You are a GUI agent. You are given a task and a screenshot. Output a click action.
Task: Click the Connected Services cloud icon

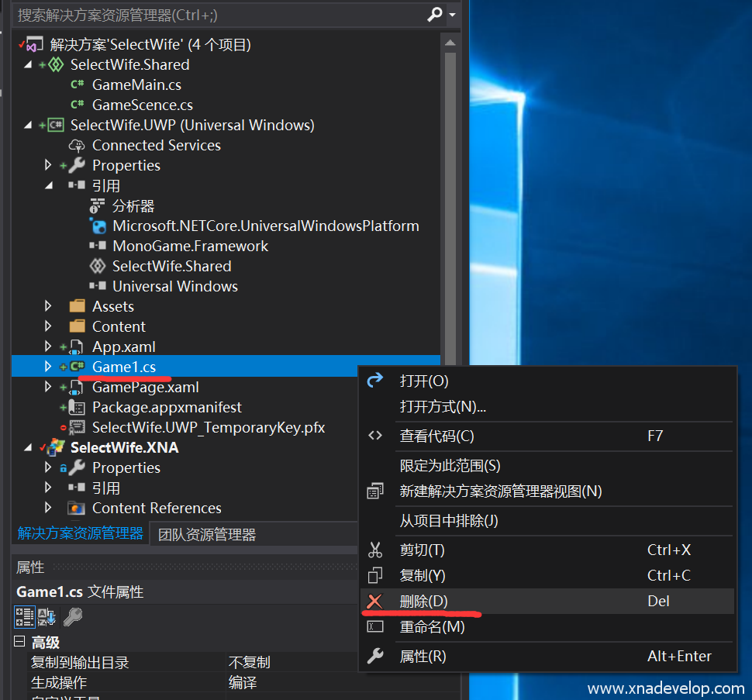pos(77,146)
